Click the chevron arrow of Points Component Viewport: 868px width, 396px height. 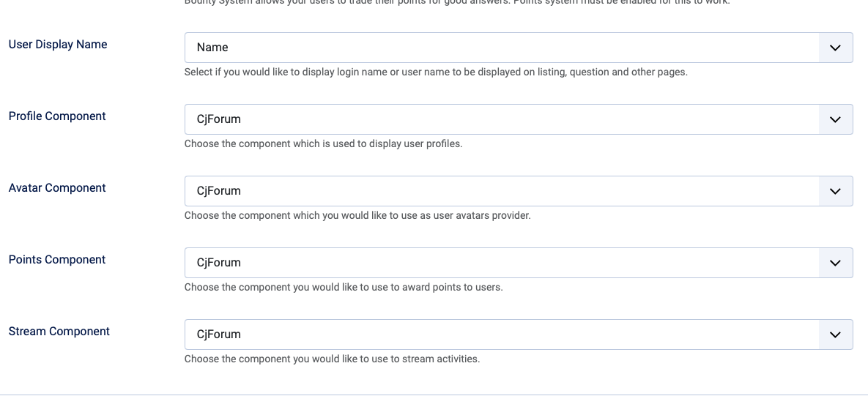[x=835, y=263]
